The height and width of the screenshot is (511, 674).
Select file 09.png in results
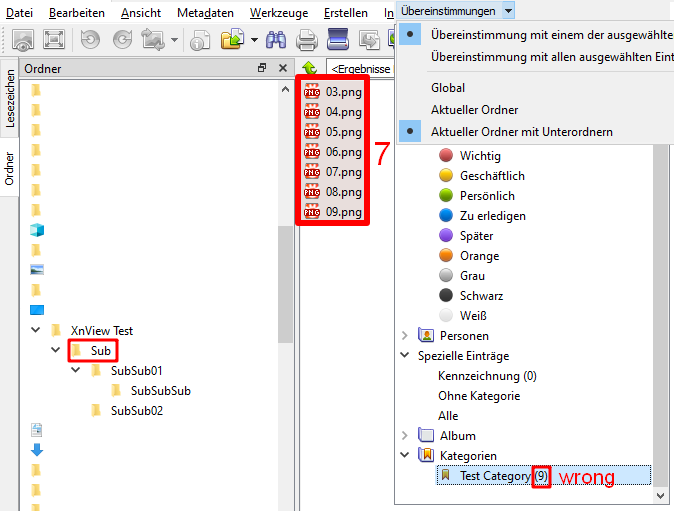[x=333, y=212]
